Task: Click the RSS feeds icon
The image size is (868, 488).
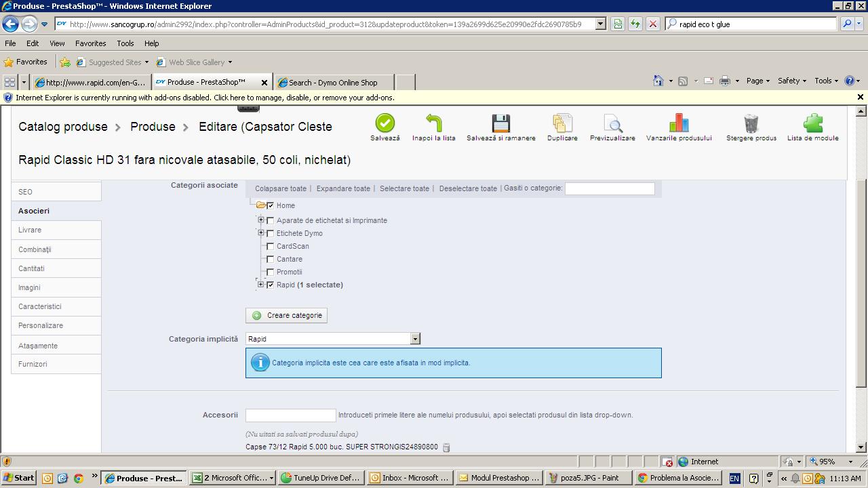Action: [x=683, y=81]
